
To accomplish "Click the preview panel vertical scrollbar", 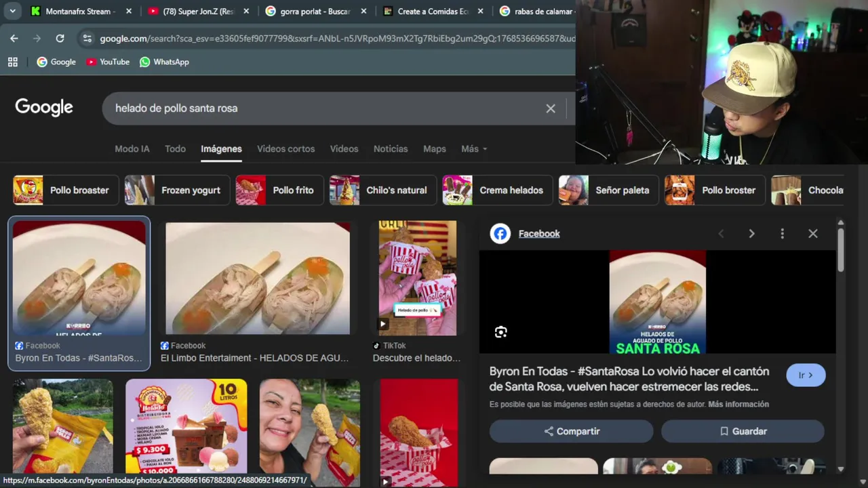I will [x=841, y=249].
